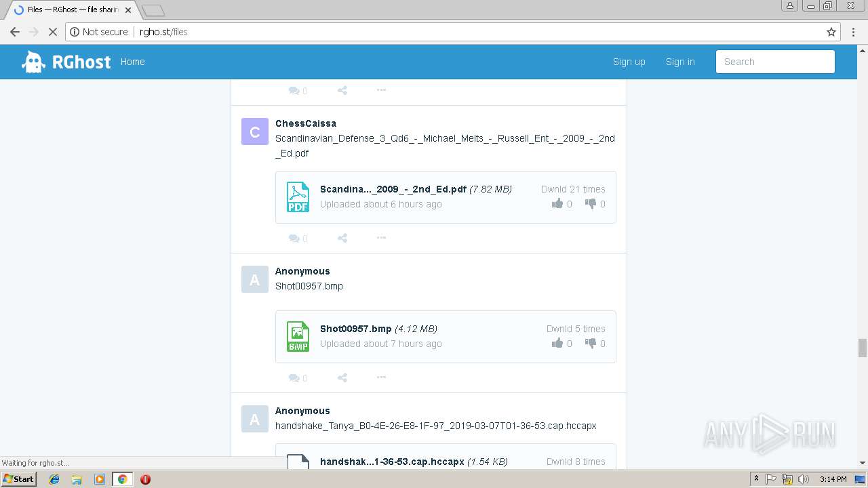Screen dimensions: 868x488
Task: Share the Scandinavian PDF post
Action: 342,238
